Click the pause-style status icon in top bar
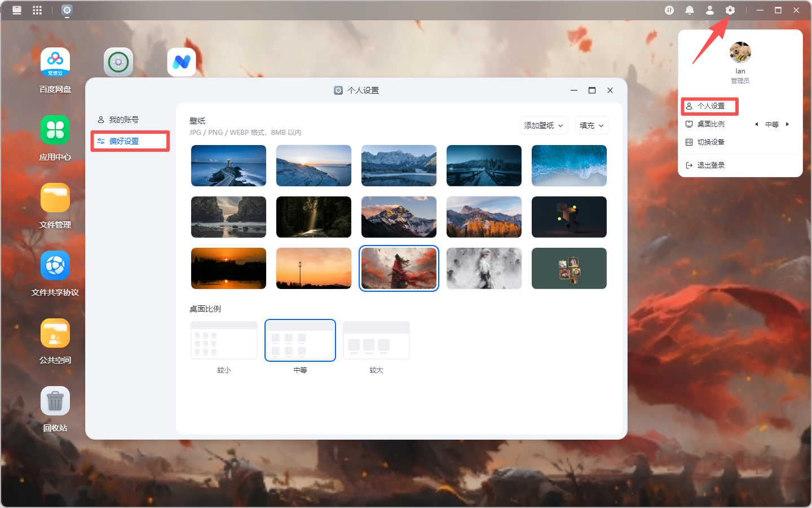The height and width of the screenshot is (508, 812). pyautogui.click(x=669, y=10)
